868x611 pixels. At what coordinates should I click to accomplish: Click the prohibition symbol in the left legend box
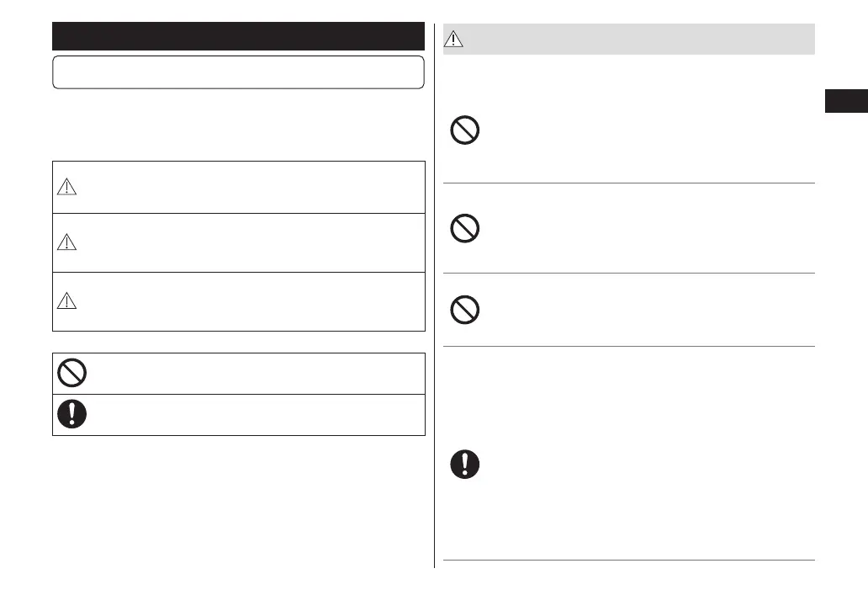pos(72,374)
